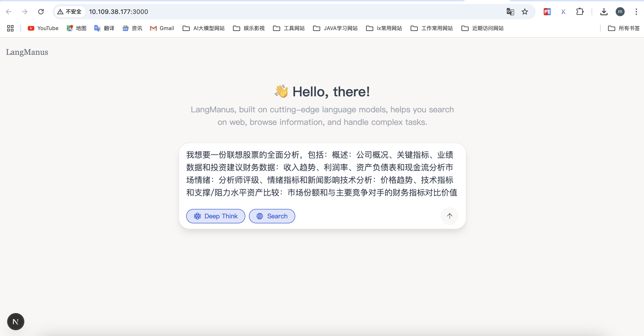Open the YouTube bookmark
Viewport: 644px width, 336px height.
coord(43,28)
